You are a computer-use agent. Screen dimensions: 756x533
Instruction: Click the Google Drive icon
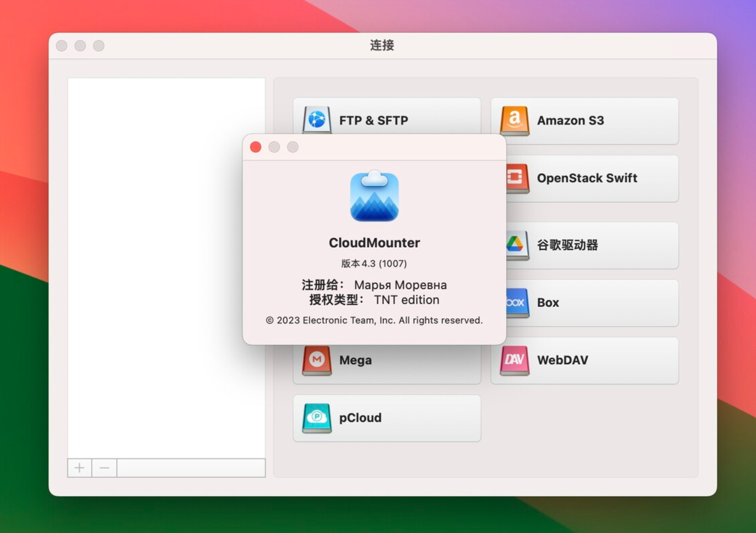518,245
